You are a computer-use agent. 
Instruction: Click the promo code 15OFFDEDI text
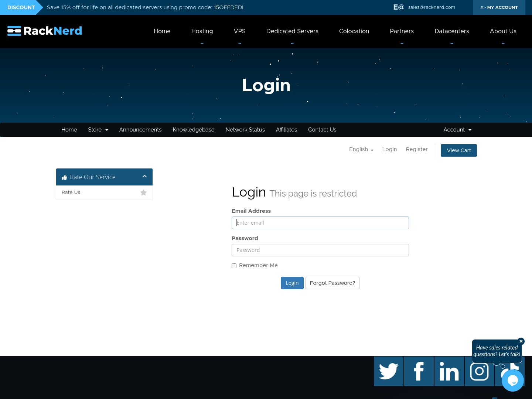229,7
